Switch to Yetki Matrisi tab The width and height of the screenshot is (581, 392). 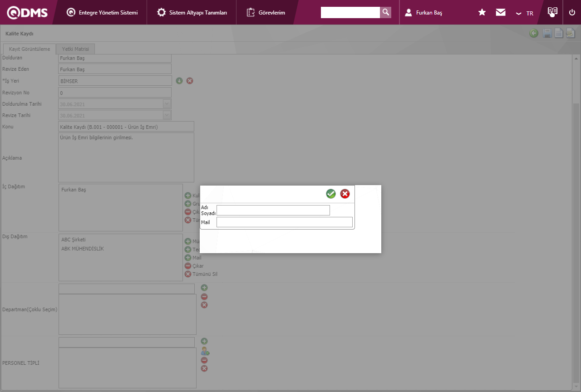point(76,49)
